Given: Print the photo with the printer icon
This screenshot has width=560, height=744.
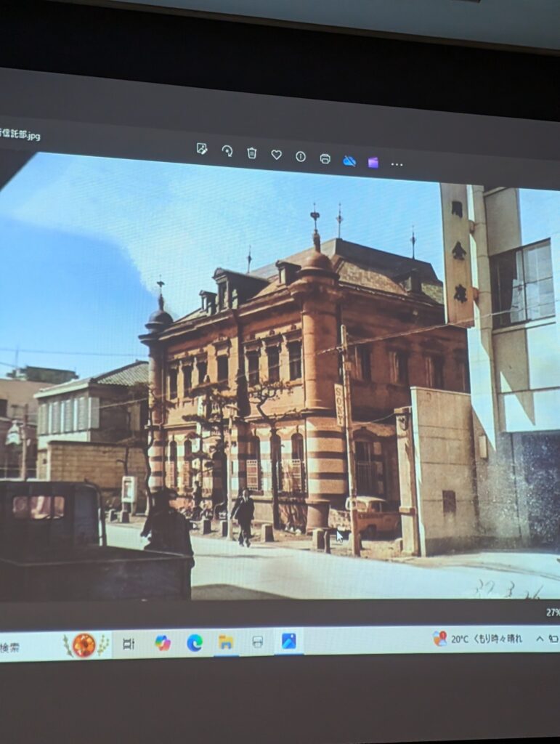Looking at the screenshot, I should coord(325,158).
